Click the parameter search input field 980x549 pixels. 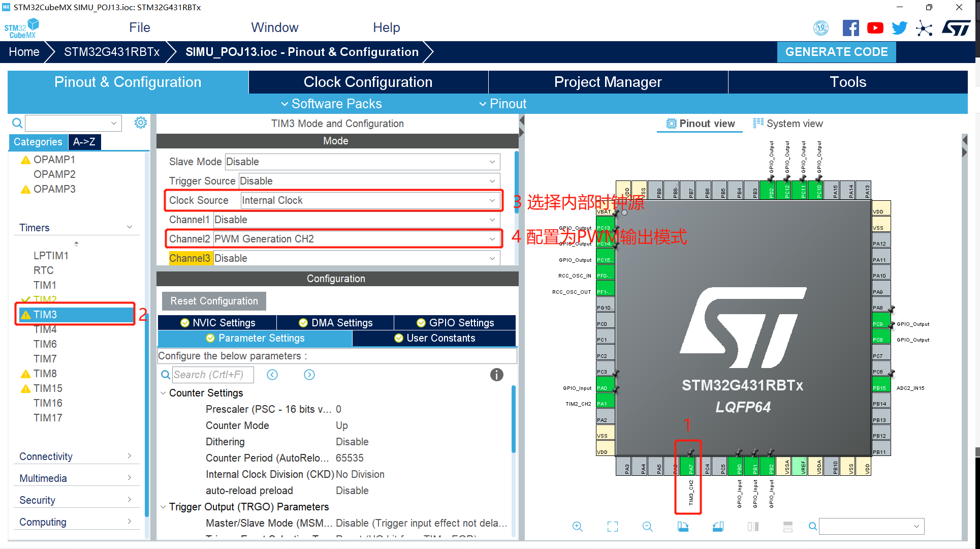[212, 375]
